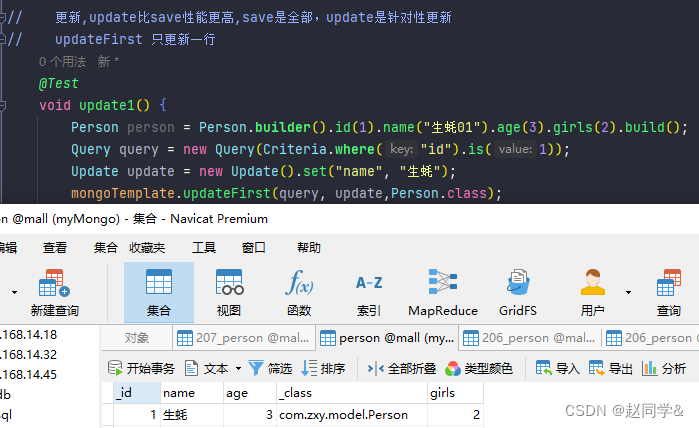Image resolution: width=699 pixels, height=428 pixels.
Task: Open the MapReduce toolbar icon
Action: tap(443, 292)
